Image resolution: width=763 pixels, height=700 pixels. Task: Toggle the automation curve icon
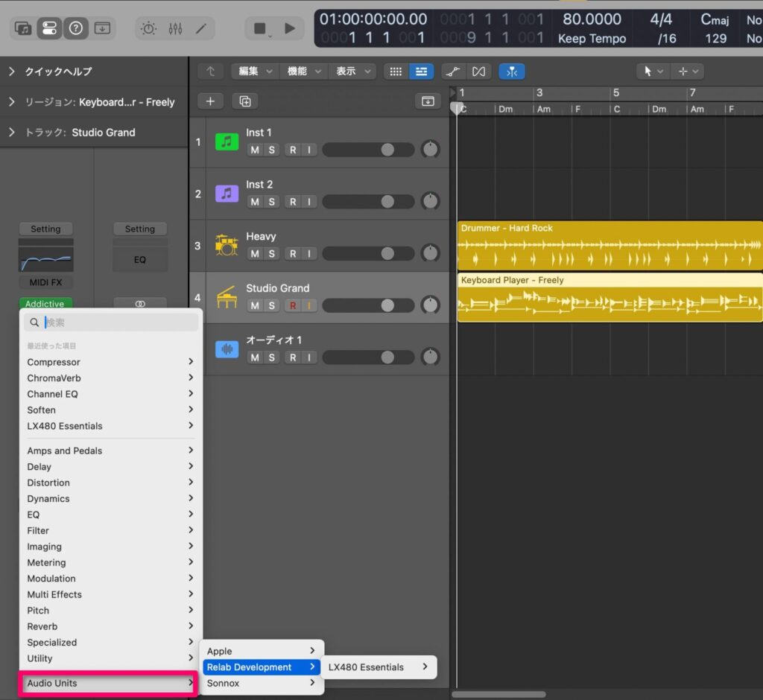click(452, 71)
